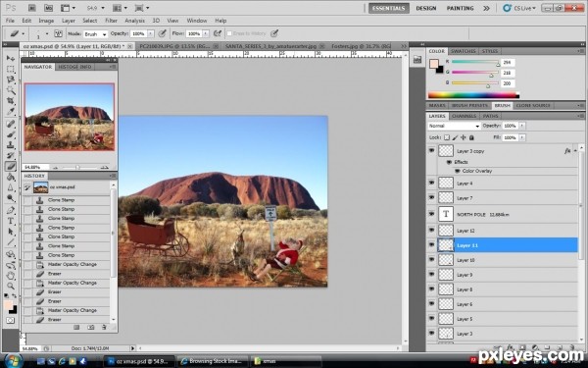Select the Dodge tool
Viewport: 588px width, 368px height.
point(11,198)
